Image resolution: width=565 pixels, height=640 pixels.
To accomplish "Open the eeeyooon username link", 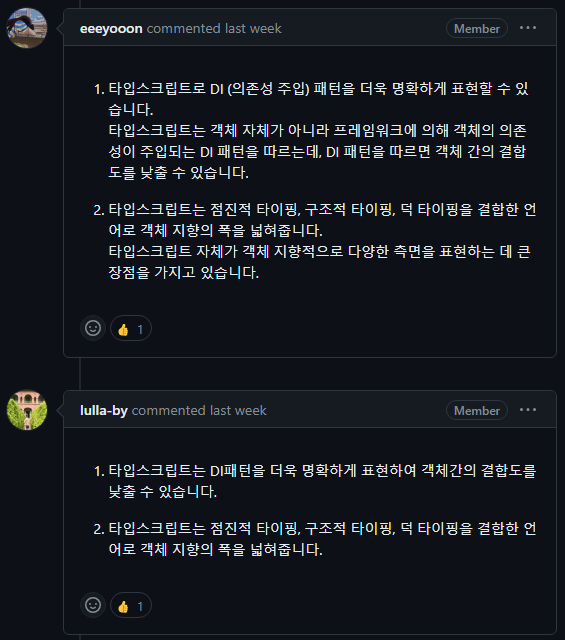I will 111,29.
